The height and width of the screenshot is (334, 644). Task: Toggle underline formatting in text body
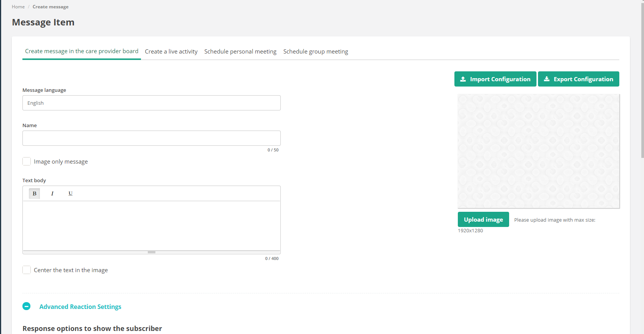(x=70, y=194)
